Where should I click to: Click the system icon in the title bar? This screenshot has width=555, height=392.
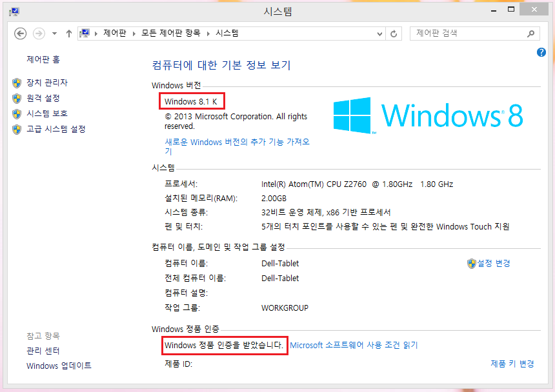tap(14, 12)
